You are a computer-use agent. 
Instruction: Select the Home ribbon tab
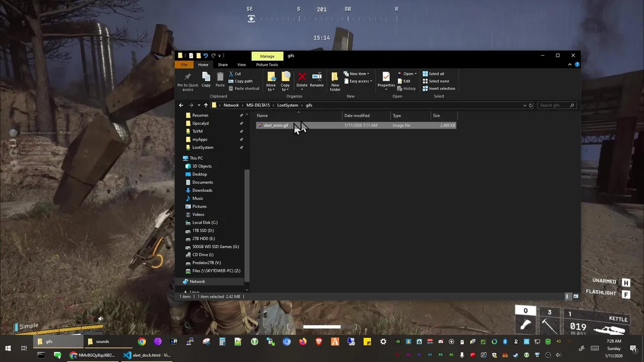tap(203, 64)
